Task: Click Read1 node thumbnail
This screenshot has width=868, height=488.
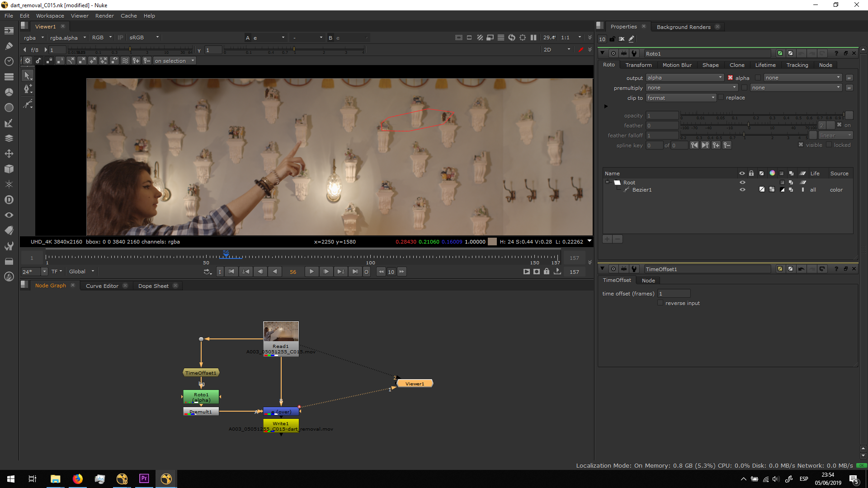Action: 281,332
